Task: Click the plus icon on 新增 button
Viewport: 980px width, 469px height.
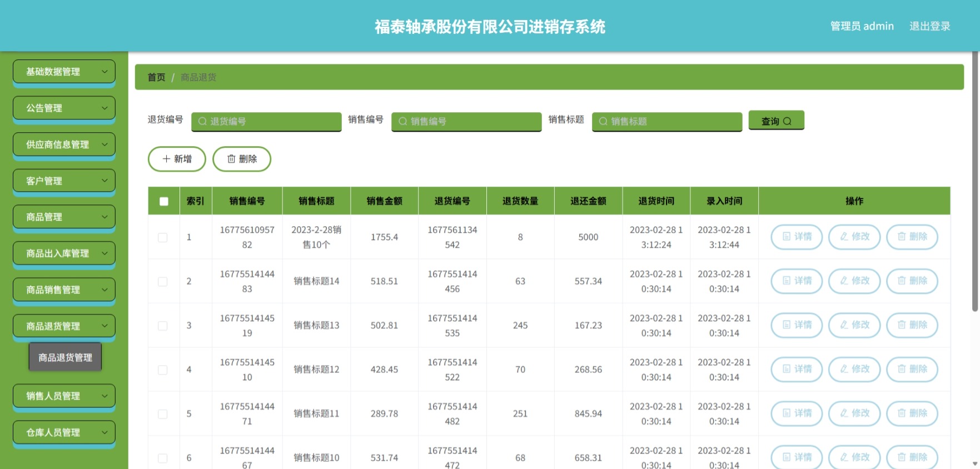Action: coord(166,159)
